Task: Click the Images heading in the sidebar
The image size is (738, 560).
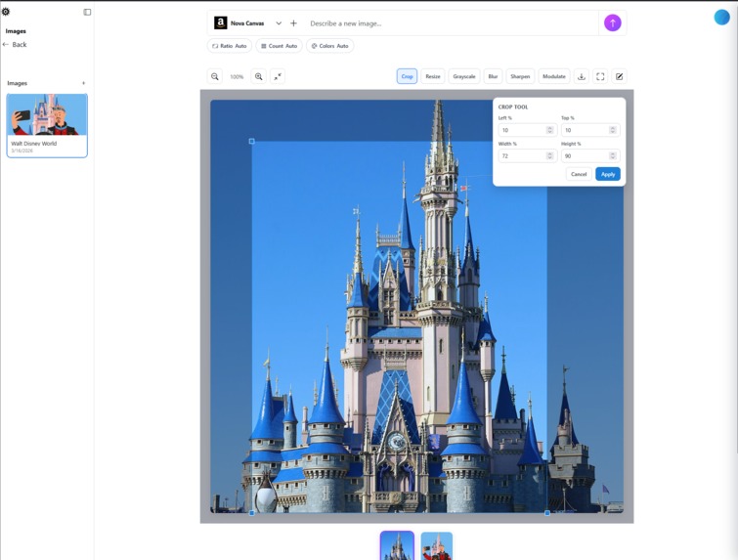Action: click(x=16, y=31)
